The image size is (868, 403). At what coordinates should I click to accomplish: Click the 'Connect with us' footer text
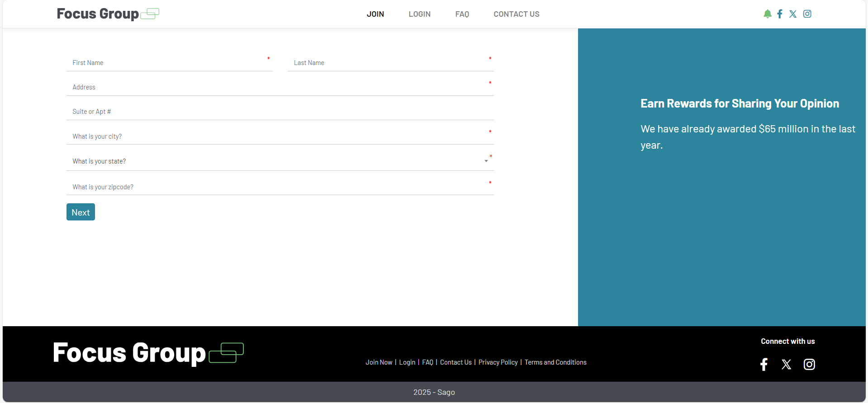click(x=788, y=342)
